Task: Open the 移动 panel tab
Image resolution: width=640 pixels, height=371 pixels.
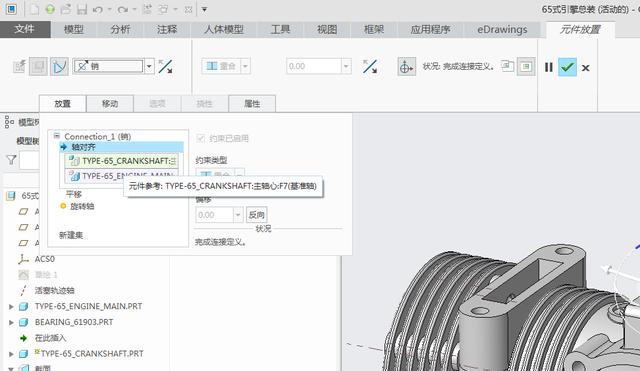Action: pyautogui.click(x=110, y=104)
